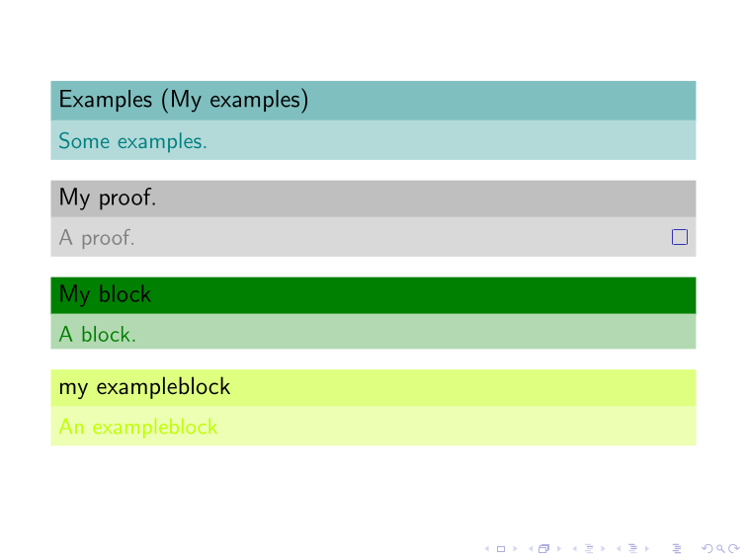
Task: Click the go back curved arrow
Action: click(707, 548)
